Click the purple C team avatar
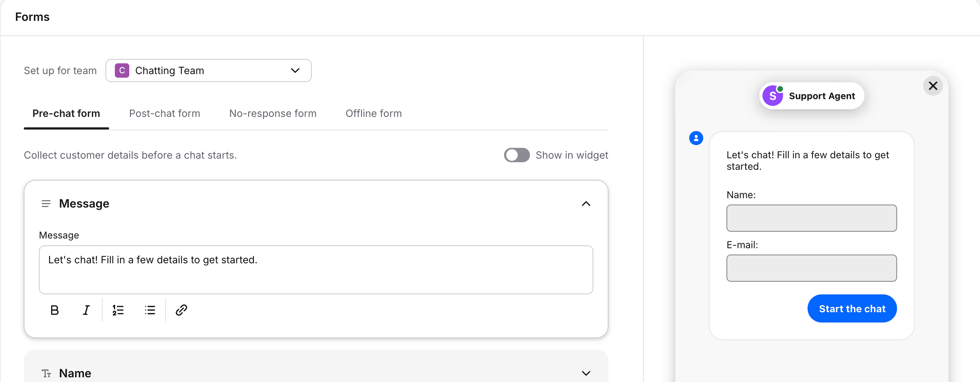This screenshot has width=980, height=382. click(122, 70)
